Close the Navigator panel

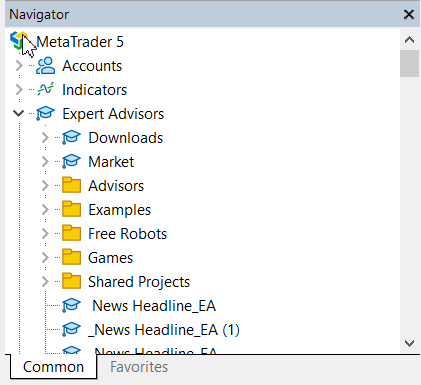click(x=409, y=14)
